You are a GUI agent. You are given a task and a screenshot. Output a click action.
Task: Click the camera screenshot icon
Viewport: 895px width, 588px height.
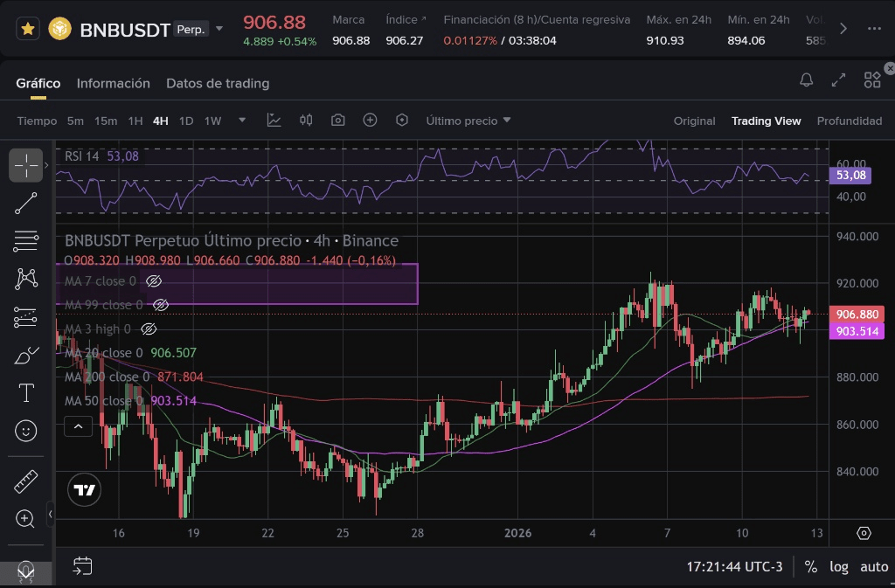338,121
